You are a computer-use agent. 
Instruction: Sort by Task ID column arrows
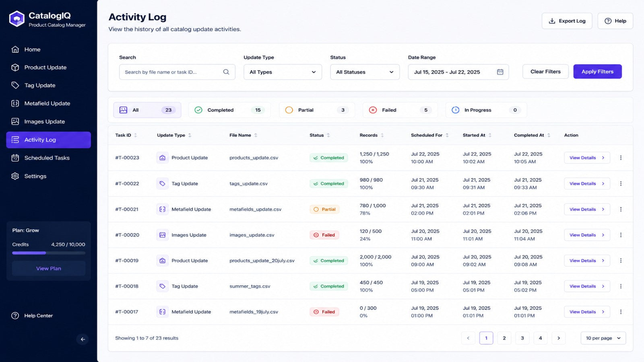click(136, 135)
